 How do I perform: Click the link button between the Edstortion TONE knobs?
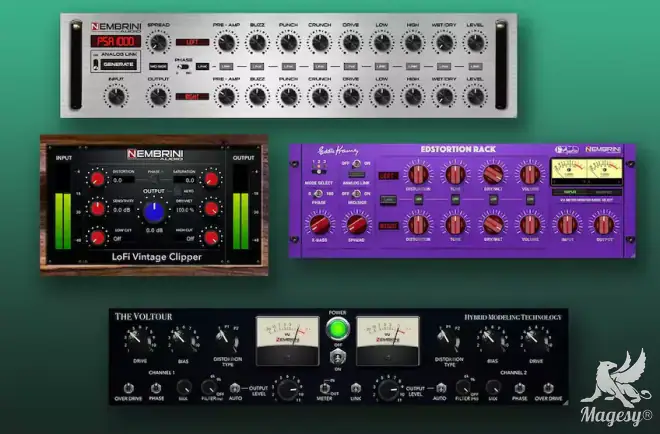[455, 200]
